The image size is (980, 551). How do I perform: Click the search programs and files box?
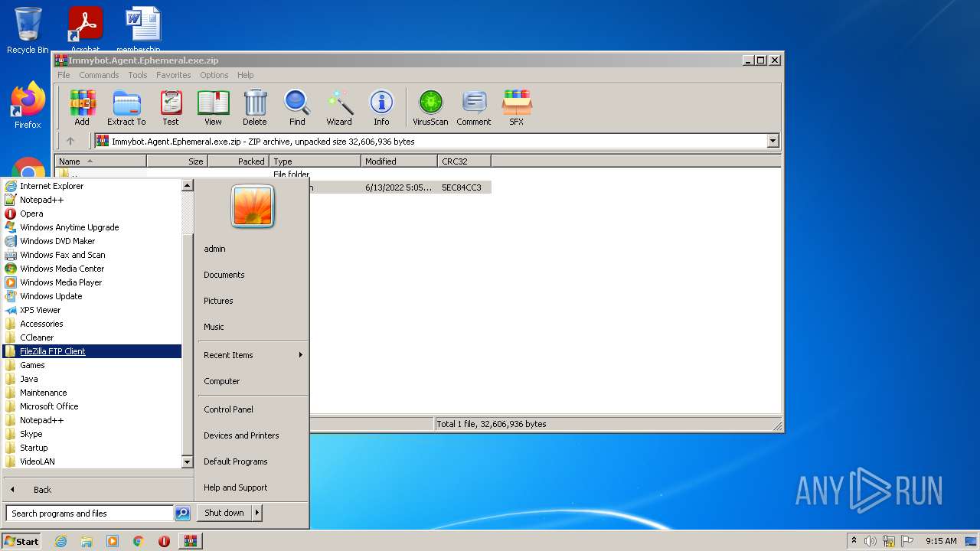[x=90, y=514]
